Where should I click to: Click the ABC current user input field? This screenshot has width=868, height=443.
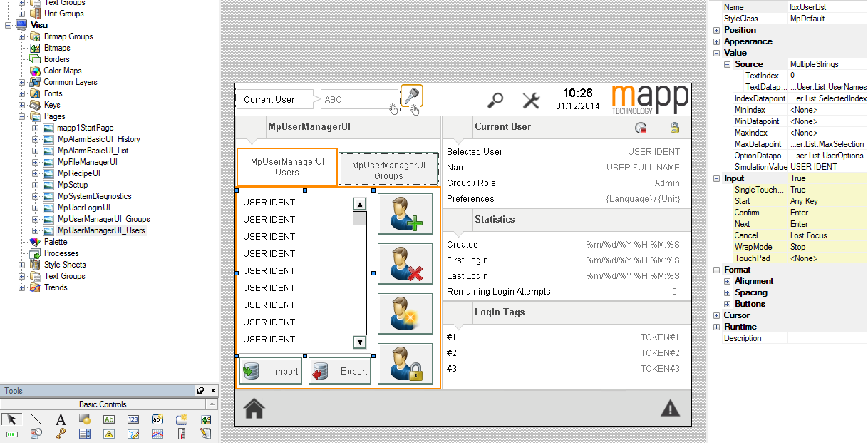(359, 100)
